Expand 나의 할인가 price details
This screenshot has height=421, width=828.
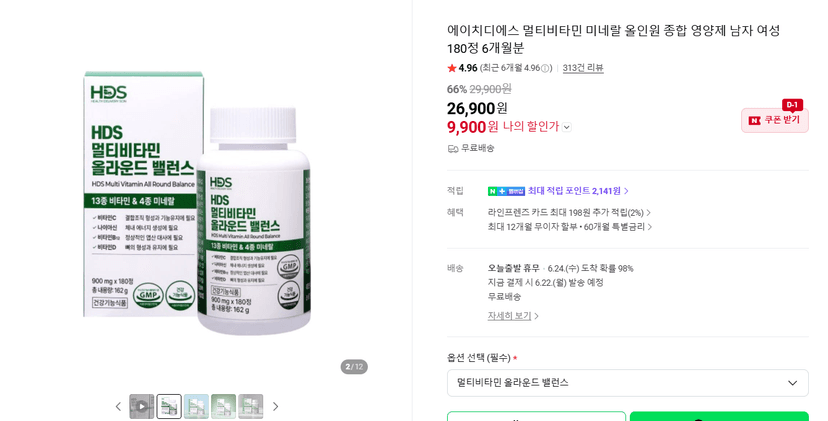(x=567, y=127)
